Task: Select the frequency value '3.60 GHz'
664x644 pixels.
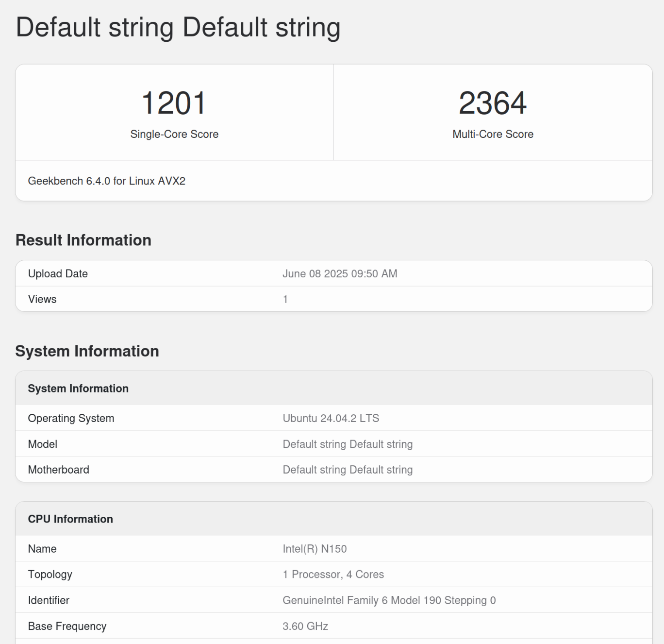Action: point(305,626)
